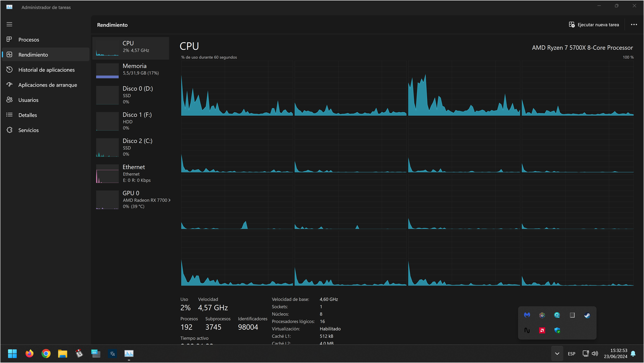
Task: Select Disco 0 (D:) entry
Action: 131,95
